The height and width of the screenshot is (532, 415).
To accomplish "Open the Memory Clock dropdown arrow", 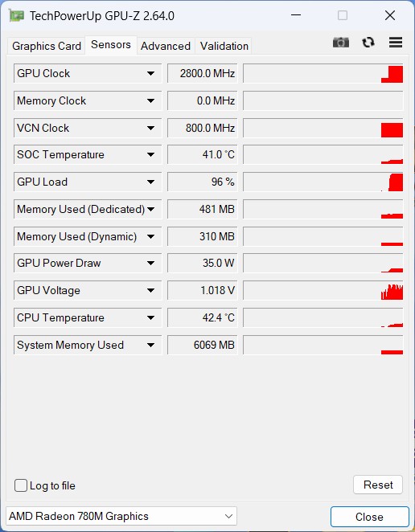I will pos(150,100).
